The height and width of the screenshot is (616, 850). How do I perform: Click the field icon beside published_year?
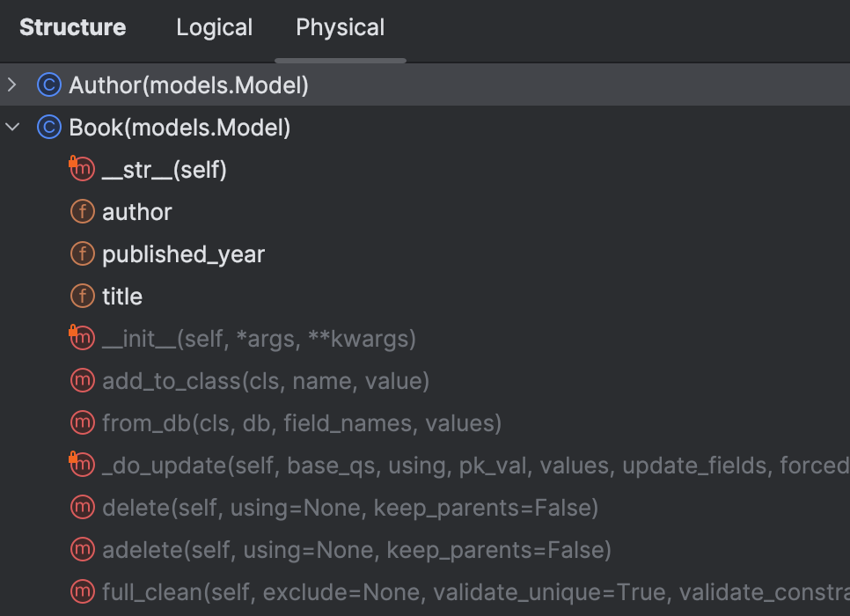82,253
